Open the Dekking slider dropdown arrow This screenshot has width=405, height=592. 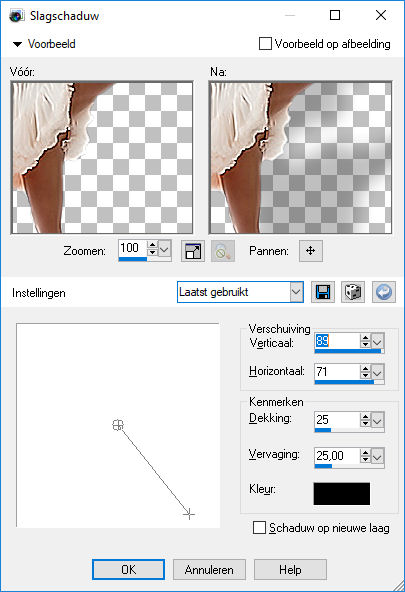[377, 421]
